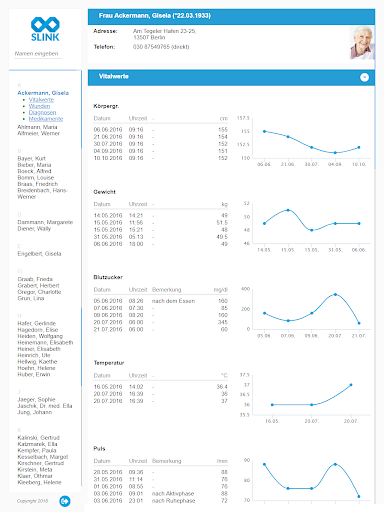Select patient Braas, Friedrich
This screenshot has width=384, height=512.
pyautogui.click(x=37, y=184)
